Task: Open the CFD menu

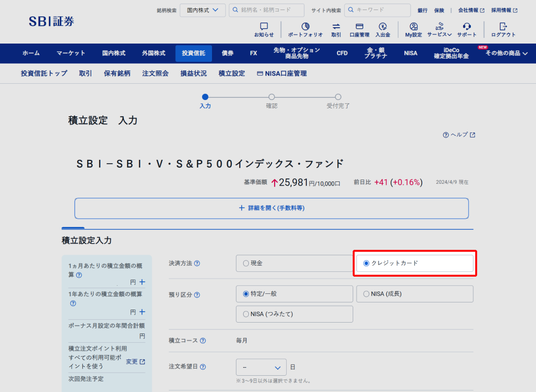Action: pyautogui.click(x=342, y=53)
